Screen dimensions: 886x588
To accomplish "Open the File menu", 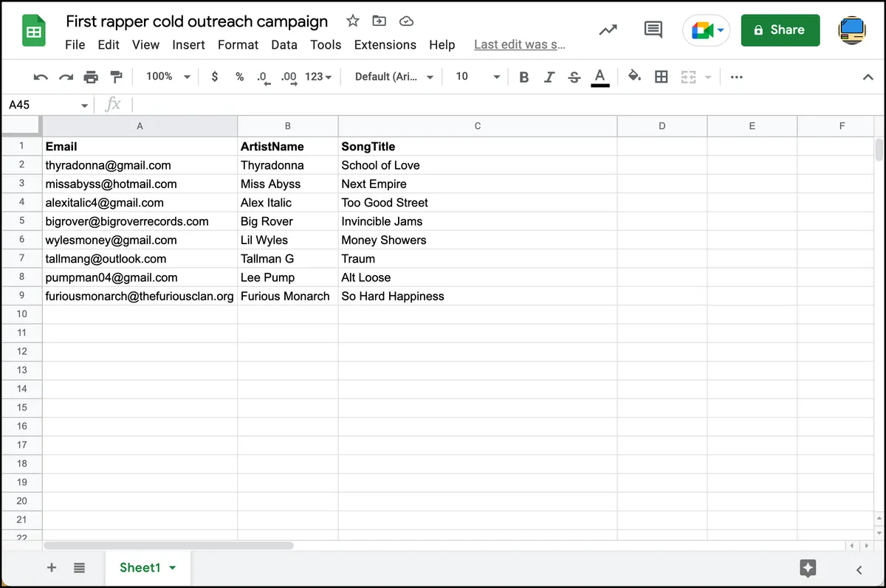I will [x=75, y=45].
